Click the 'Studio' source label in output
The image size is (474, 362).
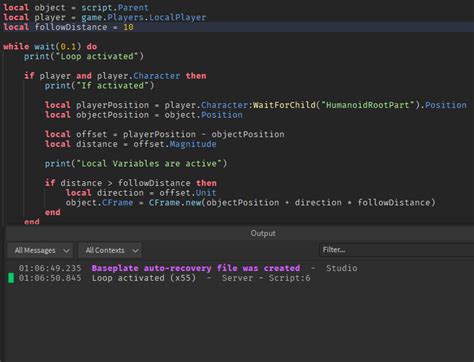[x=342, y=268]
